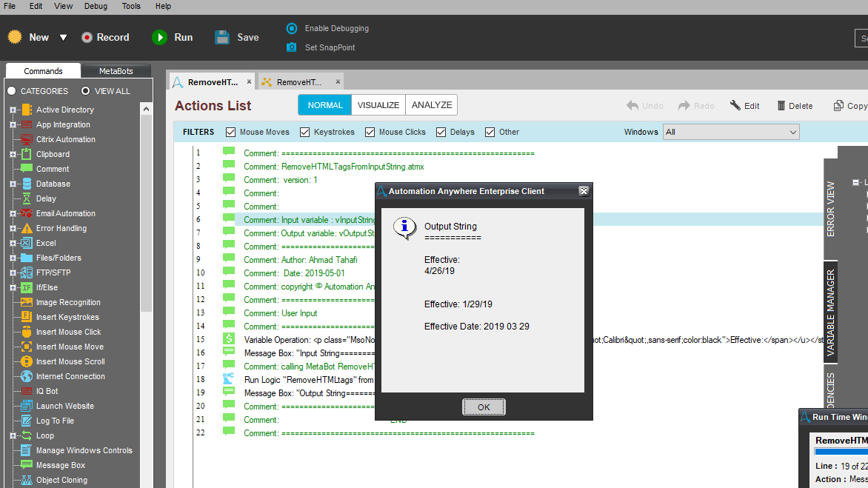Click the run time progress bar
Screen dimensions: 868x488
tap(841, 451)
